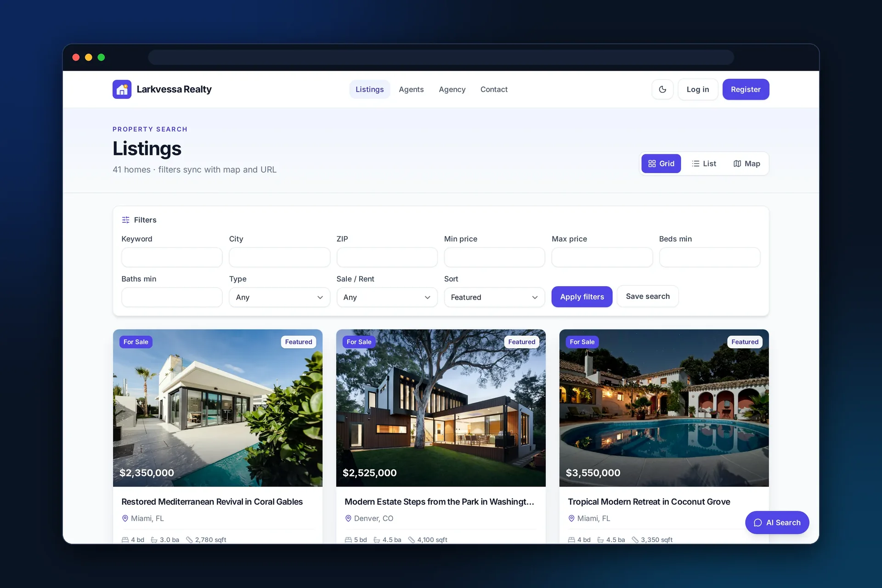
Task: Open the Contact nav item
Action: point(494,89)
